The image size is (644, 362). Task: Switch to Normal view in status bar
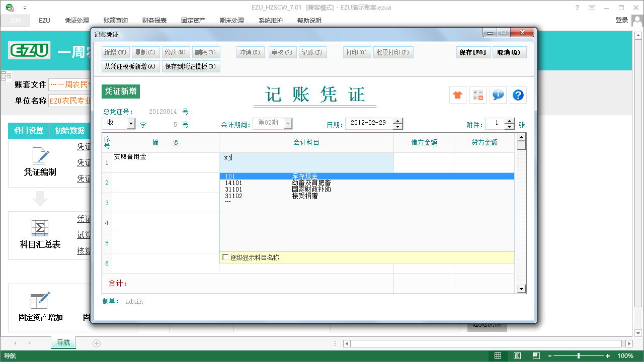(498, 356)
